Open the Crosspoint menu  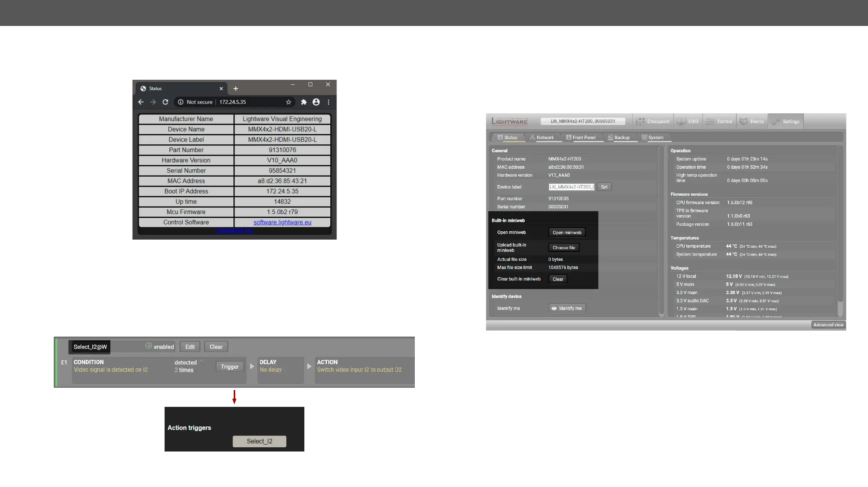pos(653,121)
